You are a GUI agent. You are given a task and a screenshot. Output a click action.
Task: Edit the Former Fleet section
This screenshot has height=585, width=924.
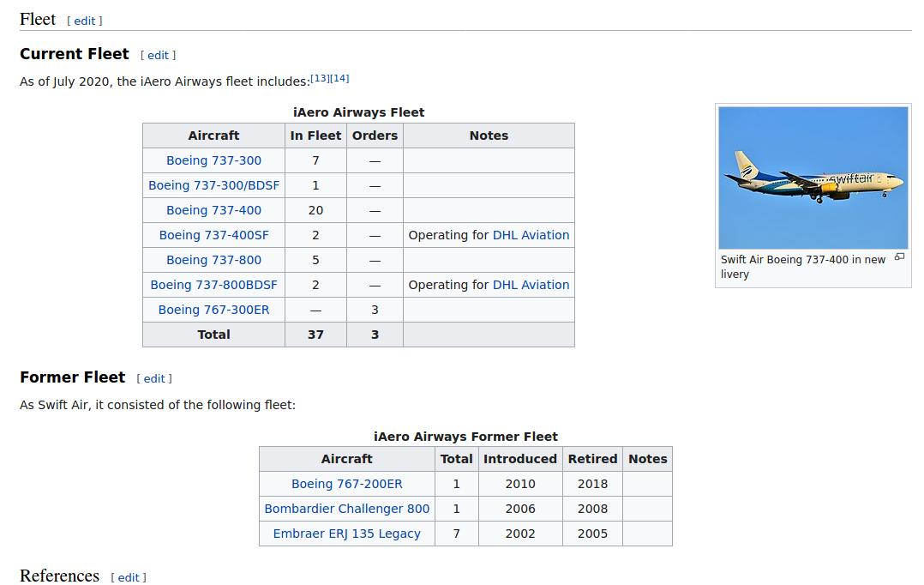tap(154, 378)
